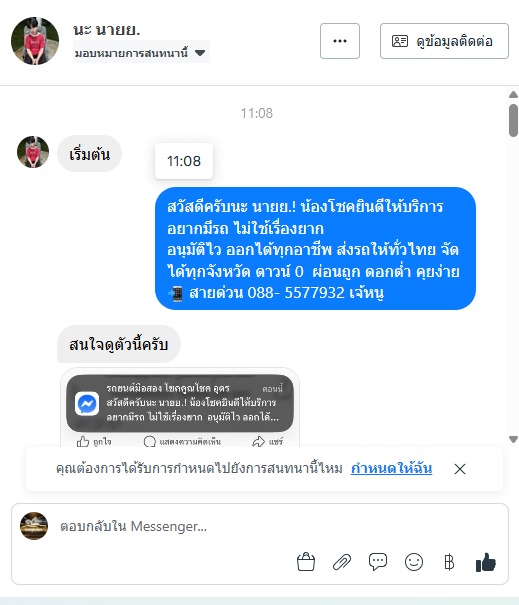Attach a file with the paperclip icon
The image size is (519, 605).
342,562
